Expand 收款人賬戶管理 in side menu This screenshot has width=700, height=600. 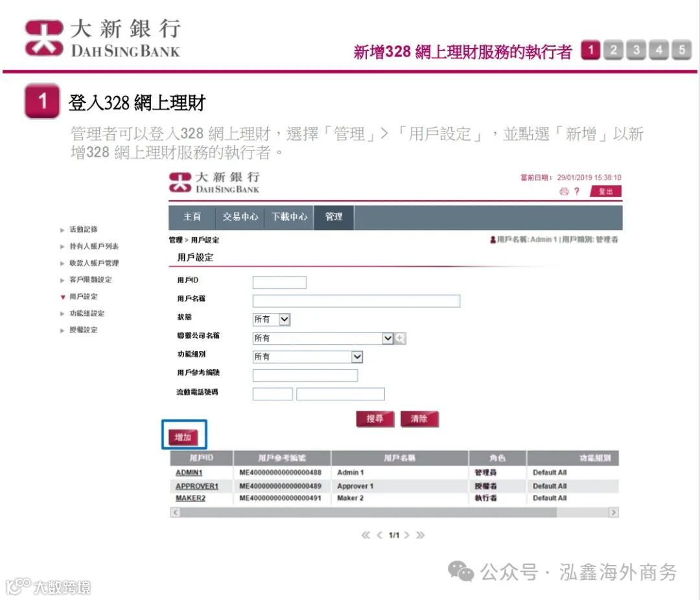[x=89, y=264]
